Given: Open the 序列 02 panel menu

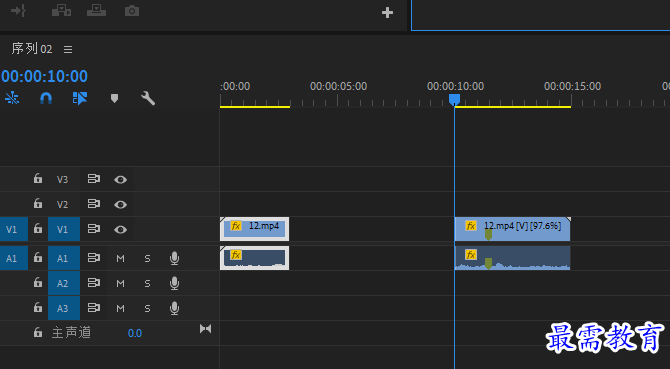Looking at the screenshot, I should (68, 50).
